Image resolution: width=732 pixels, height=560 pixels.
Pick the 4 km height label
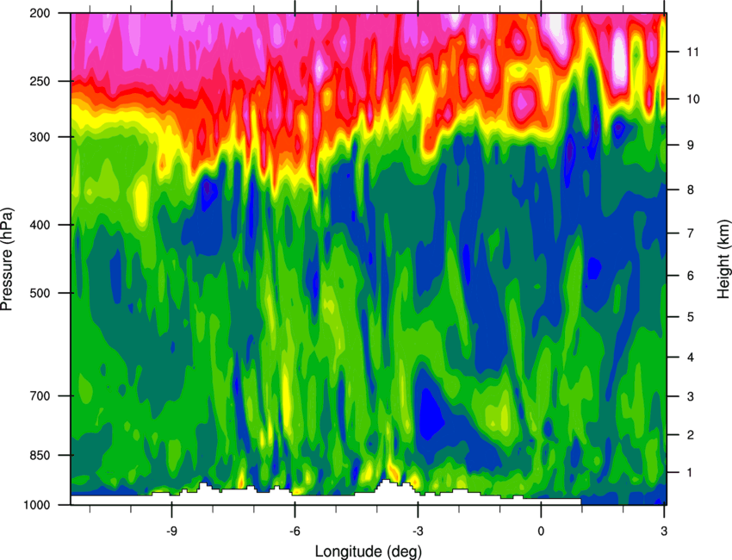pos(690,358)
